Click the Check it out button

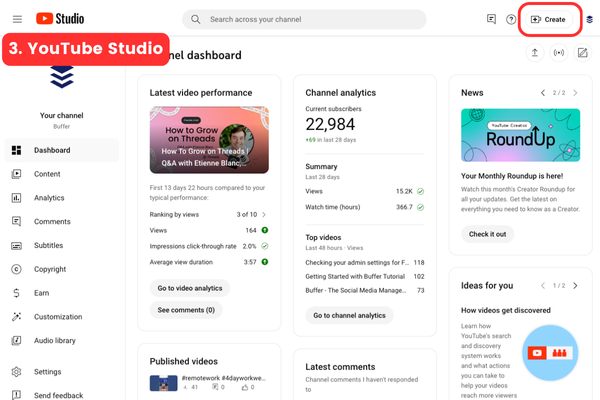pos(488,234)
